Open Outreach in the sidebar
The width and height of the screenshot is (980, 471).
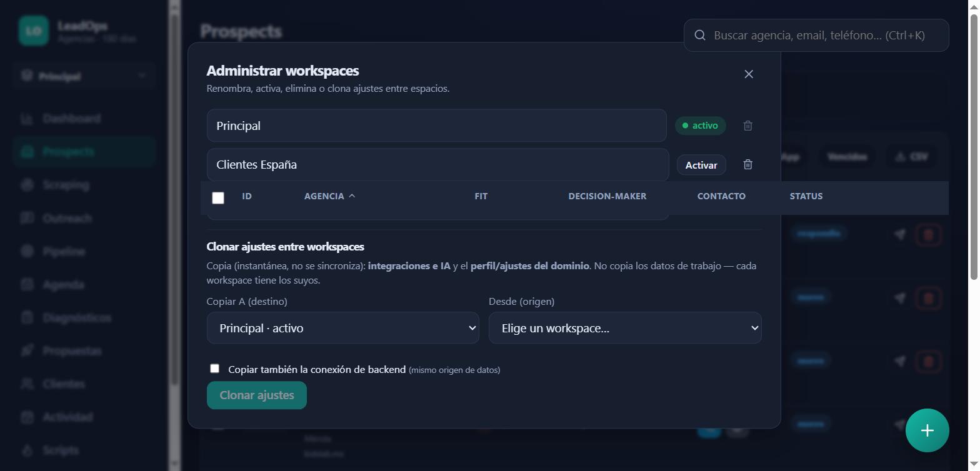(84, 218)
